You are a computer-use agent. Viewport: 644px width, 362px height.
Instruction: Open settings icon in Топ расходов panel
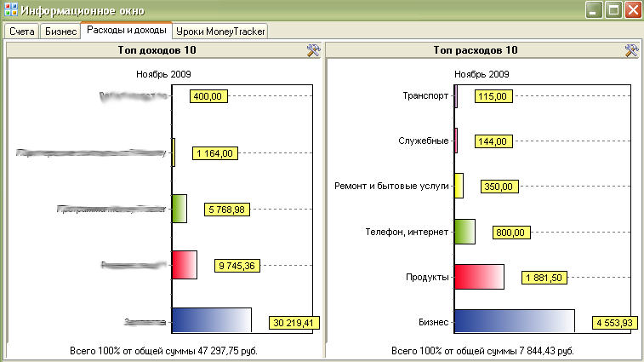pos(631,51)
